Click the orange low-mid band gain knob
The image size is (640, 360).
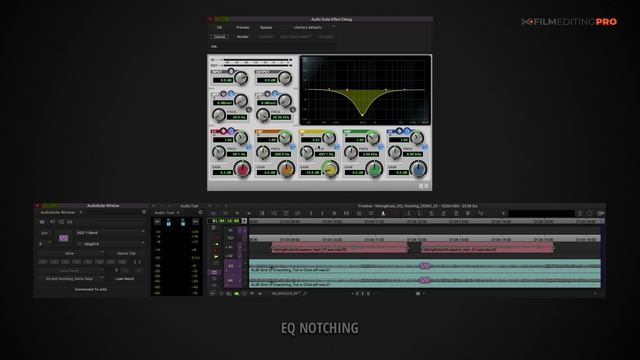(x=287, y=169)
